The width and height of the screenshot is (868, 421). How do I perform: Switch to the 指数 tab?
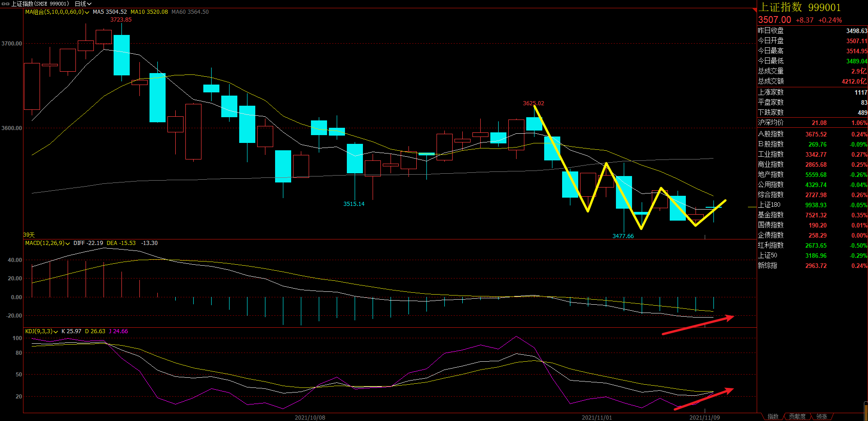click(x=773, y=416)
